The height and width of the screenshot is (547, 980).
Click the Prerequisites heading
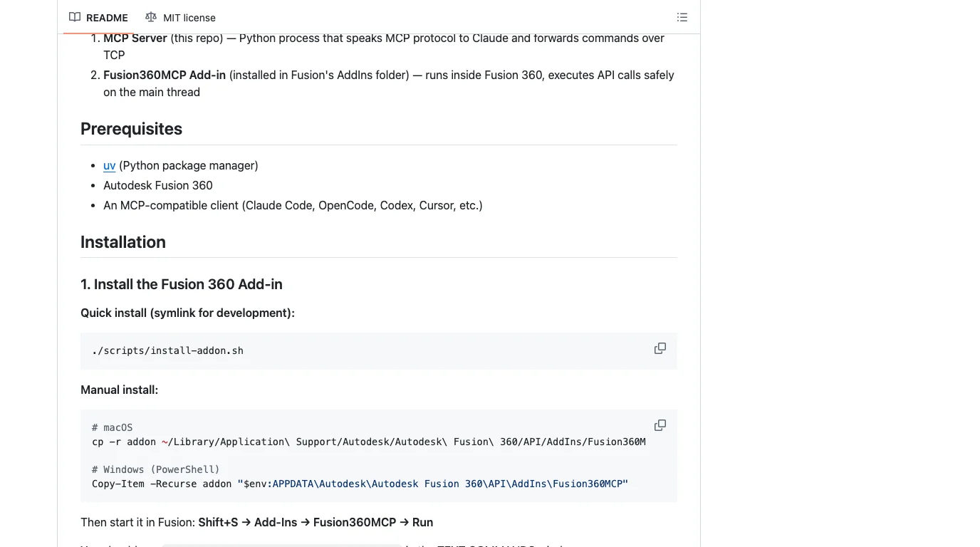click(x=131, y=129)
